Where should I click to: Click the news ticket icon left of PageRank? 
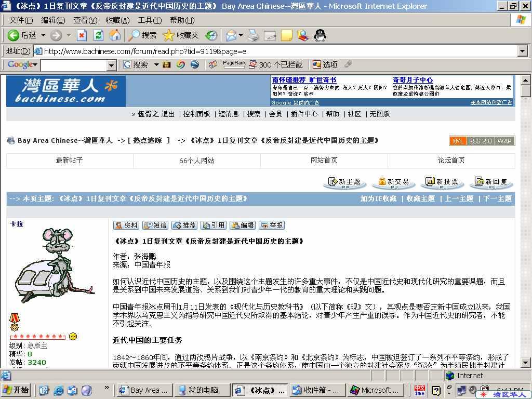(x=213, y=64)
